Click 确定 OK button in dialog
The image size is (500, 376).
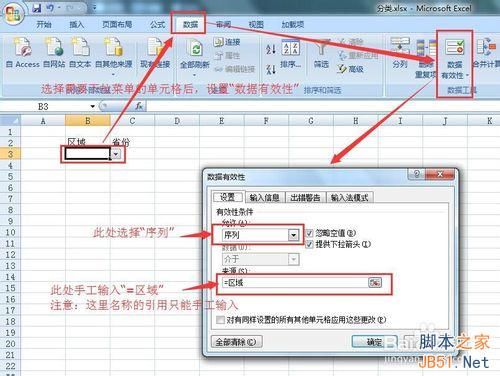(374, 342)
